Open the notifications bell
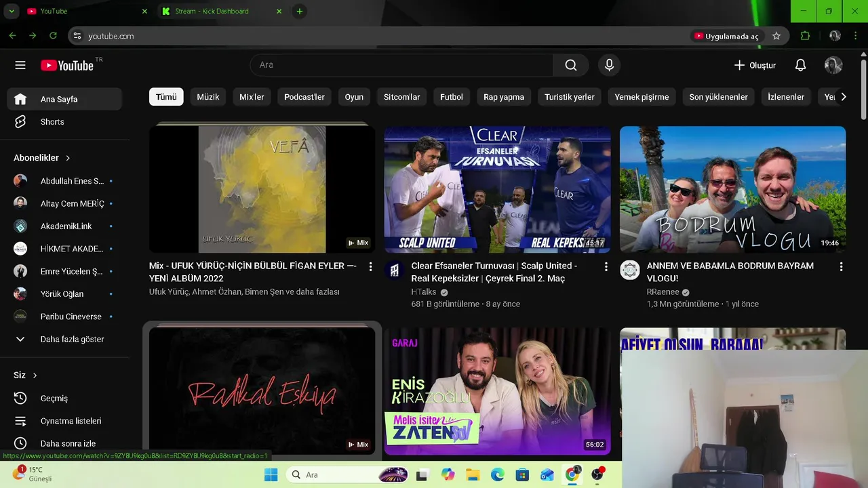This screenshot has width=868, height=488. [x=800, y=65]
